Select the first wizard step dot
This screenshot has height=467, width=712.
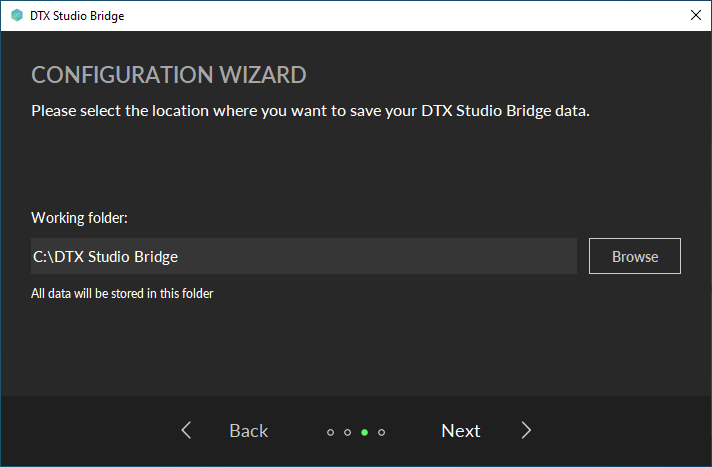[330, 432]
